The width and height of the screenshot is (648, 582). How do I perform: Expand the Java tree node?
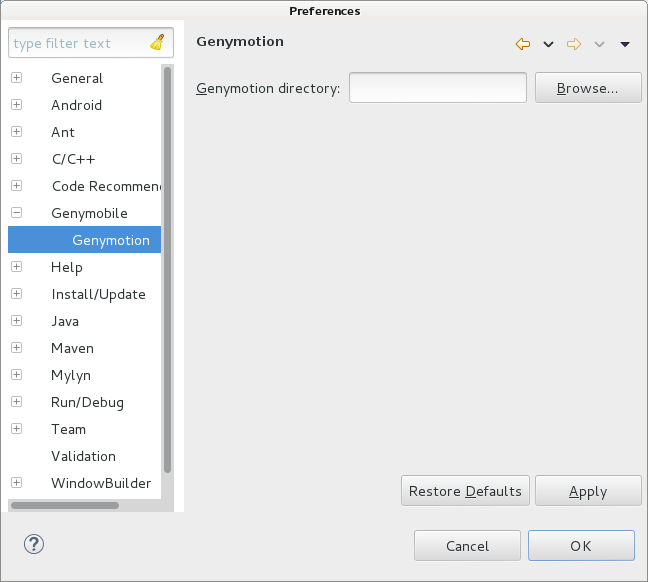click(x=17, y=321)
